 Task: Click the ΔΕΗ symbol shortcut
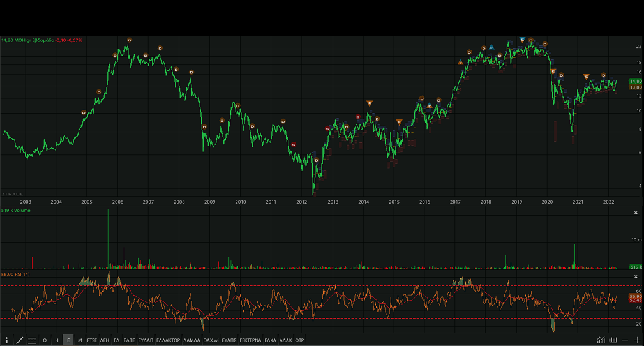pos(105,340)
